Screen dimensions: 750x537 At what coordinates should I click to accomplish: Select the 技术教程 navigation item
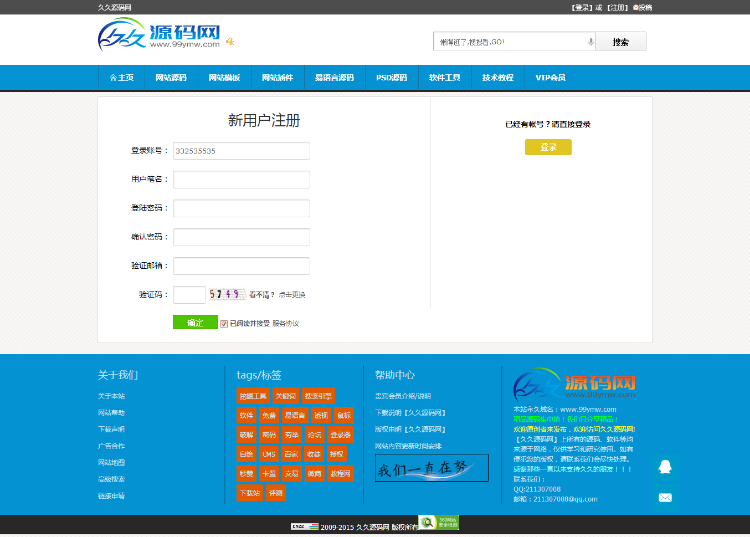[497, 78]
